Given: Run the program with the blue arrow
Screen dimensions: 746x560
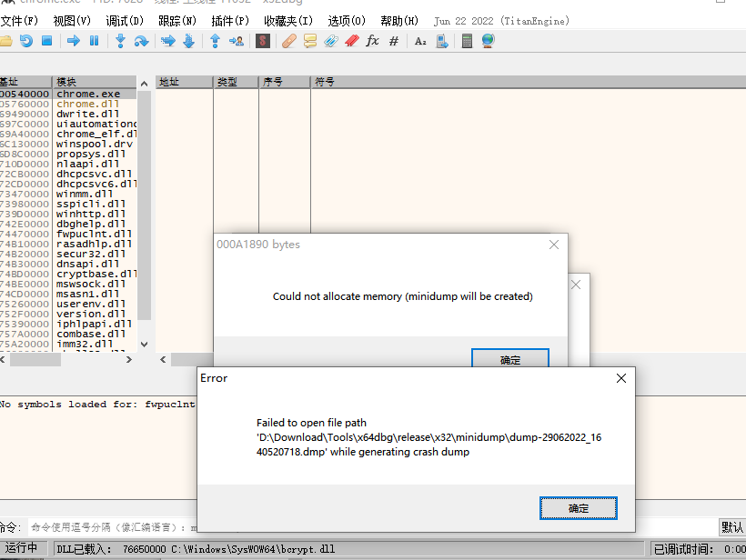Looking at the screenshot, I should tap(73, 41).
